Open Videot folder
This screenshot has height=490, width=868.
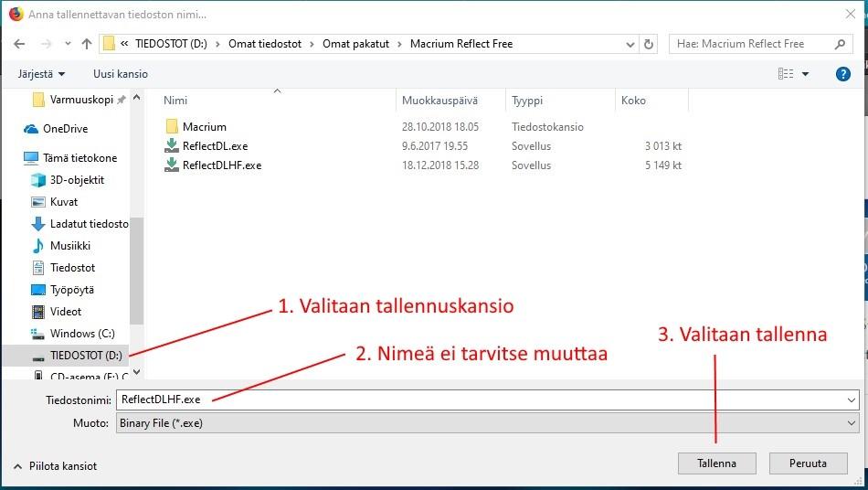[x=65, y=312]
